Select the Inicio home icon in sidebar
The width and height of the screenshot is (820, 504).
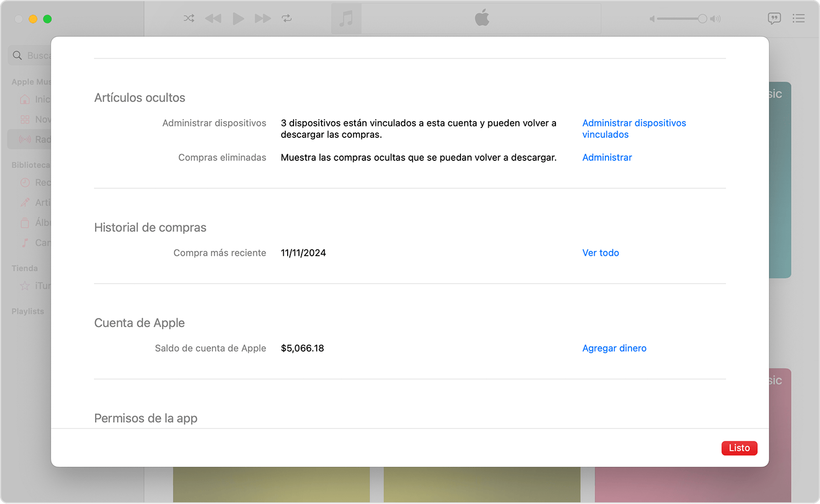coord(25,99)
